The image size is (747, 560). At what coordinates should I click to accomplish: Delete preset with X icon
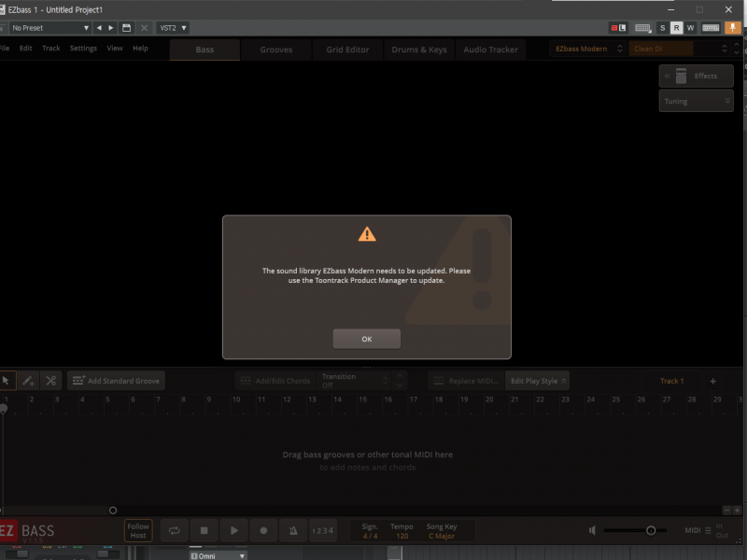pos(144,28)
